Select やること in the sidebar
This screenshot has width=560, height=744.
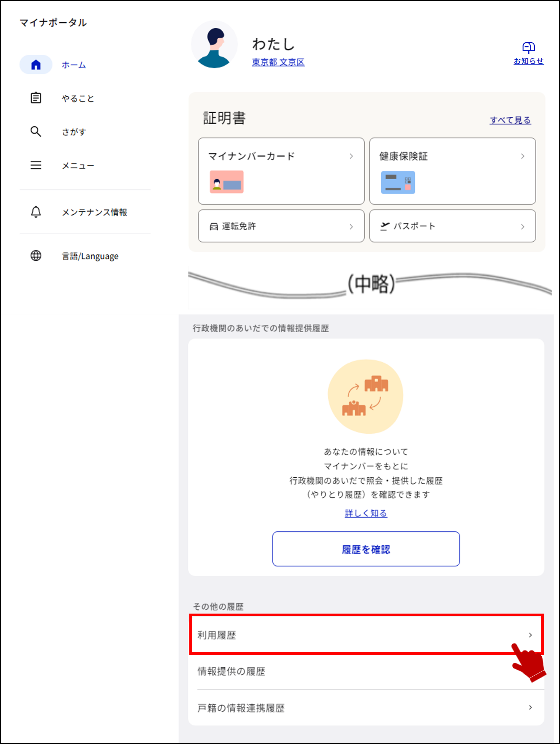tap(78, 98)
